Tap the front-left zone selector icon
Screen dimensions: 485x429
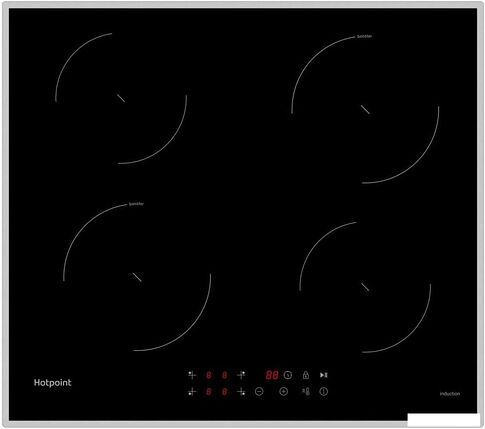[x=192, y=391]
